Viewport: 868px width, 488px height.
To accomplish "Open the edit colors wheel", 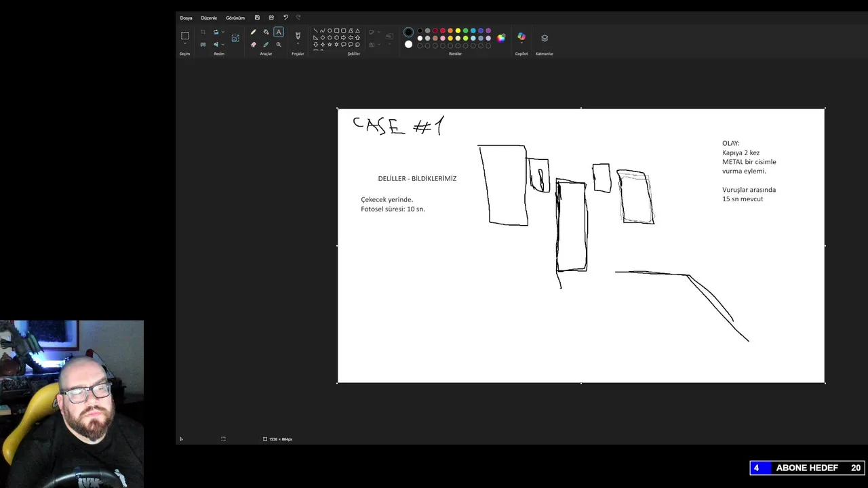I will pyautogui.click(x=500, y=38).
